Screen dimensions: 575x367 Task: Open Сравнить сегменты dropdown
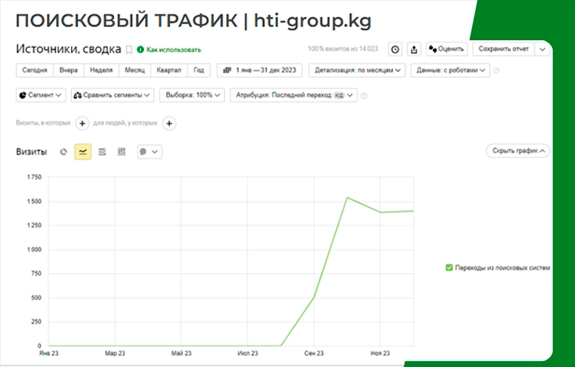(x=113, y=95)
